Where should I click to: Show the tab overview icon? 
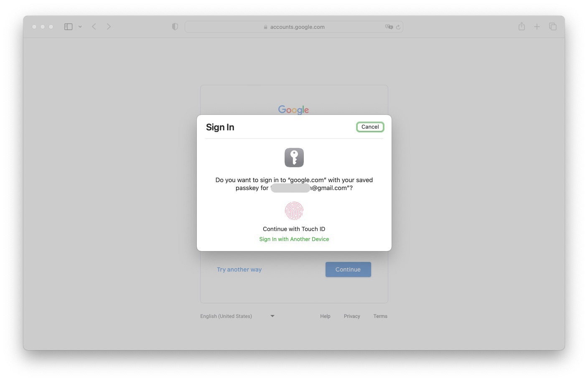[552, 27]
